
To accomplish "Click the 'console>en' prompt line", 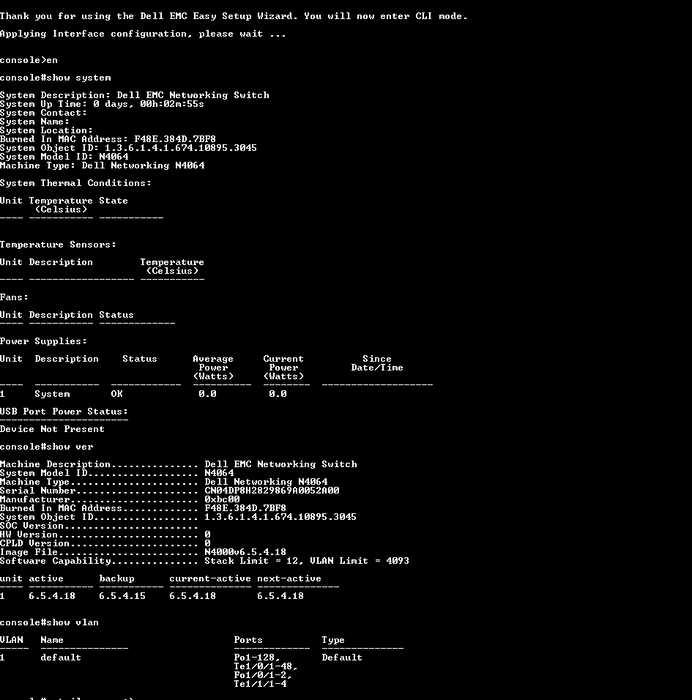I will [29, 60].
